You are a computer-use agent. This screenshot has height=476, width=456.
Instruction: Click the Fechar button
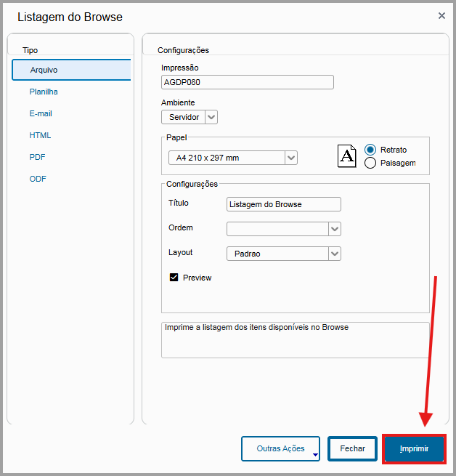(352, 449)
